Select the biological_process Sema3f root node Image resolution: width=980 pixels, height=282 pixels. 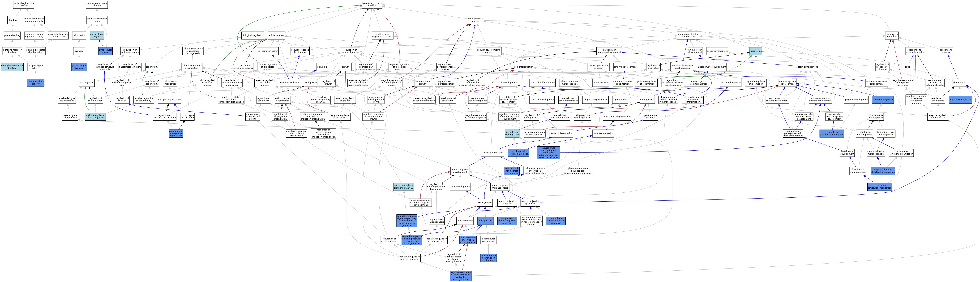372,4
